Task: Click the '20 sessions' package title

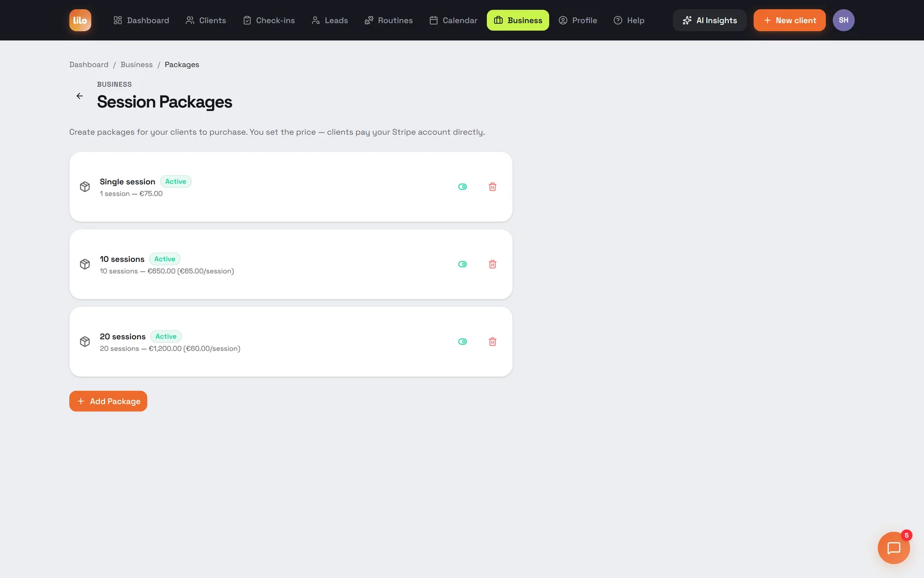Action: pos(122,336)
